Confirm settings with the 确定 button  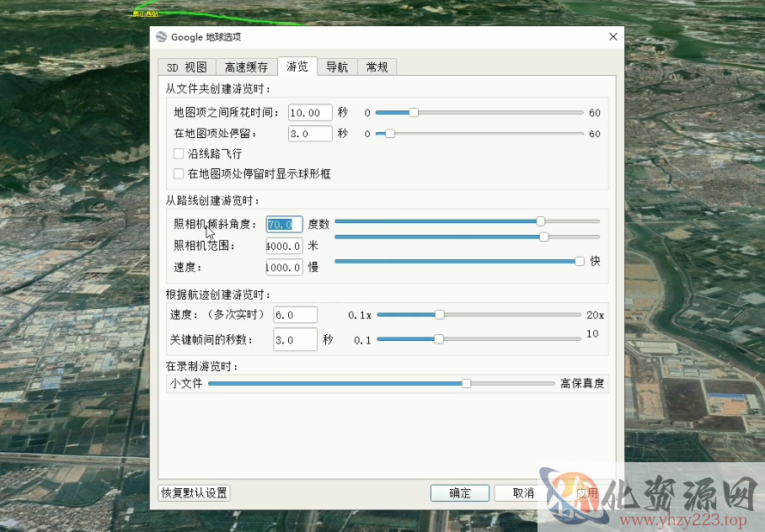coord(459,493)
